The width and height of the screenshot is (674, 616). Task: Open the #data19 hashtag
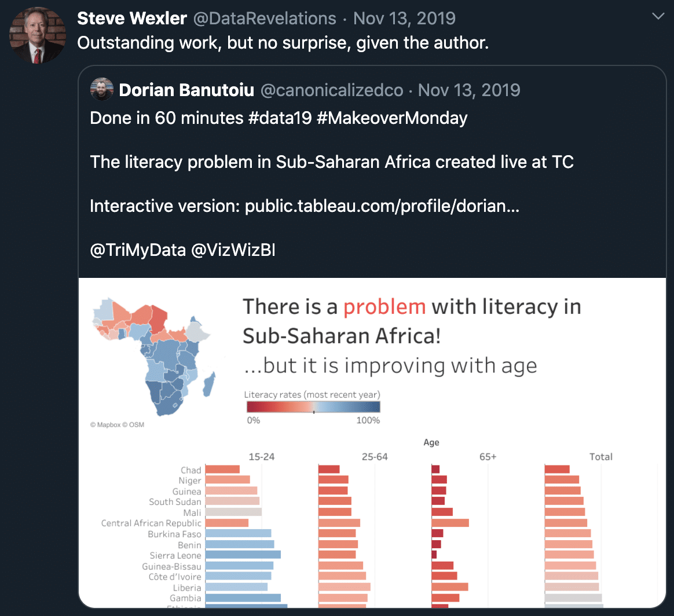coord(280,118)
